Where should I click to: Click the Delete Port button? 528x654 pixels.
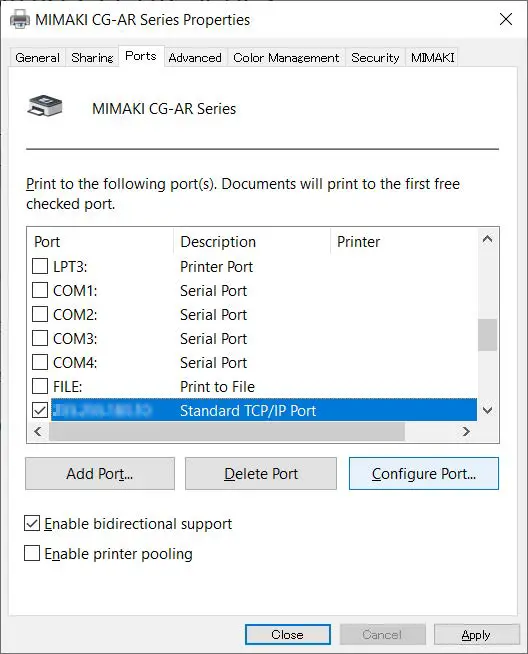coord(261,473)
